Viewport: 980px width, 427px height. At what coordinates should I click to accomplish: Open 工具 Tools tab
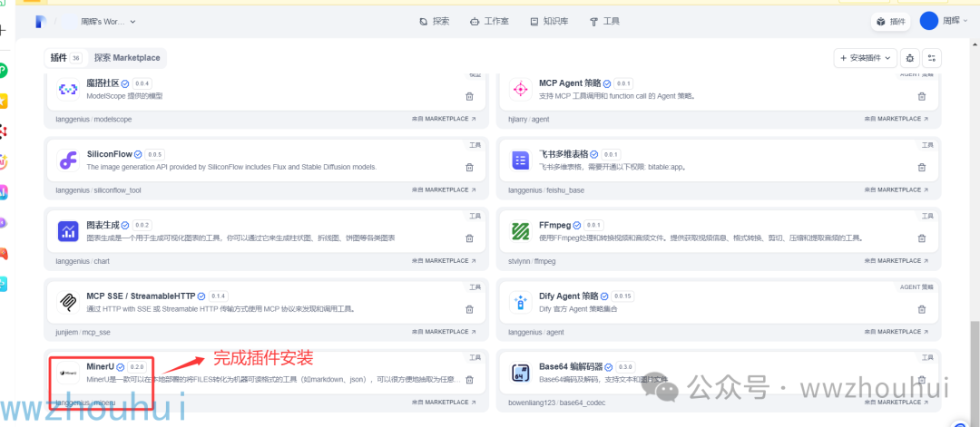click(x=604, y=21)
